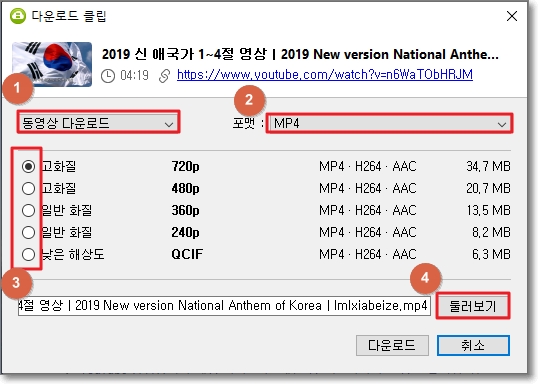538x384 pixels.
Task: Click the 20,7 MB file size
Action: point(488,188)
